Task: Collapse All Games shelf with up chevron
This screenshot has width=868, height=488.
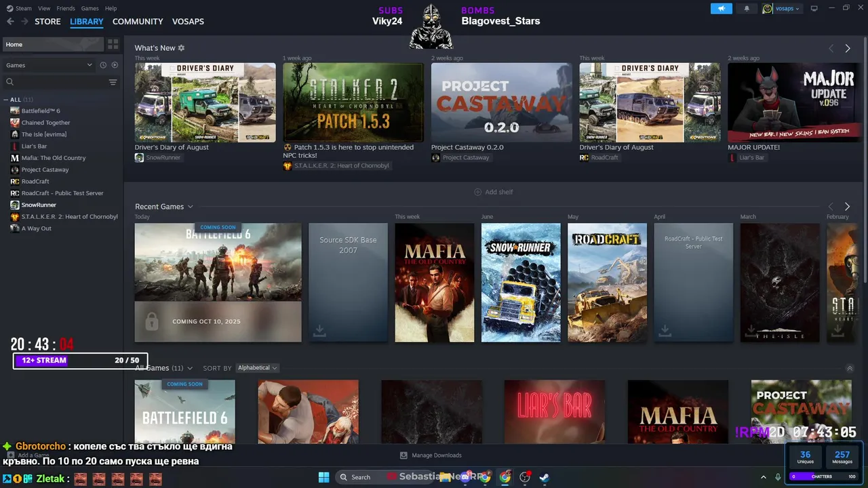Action: pos(850,368)
